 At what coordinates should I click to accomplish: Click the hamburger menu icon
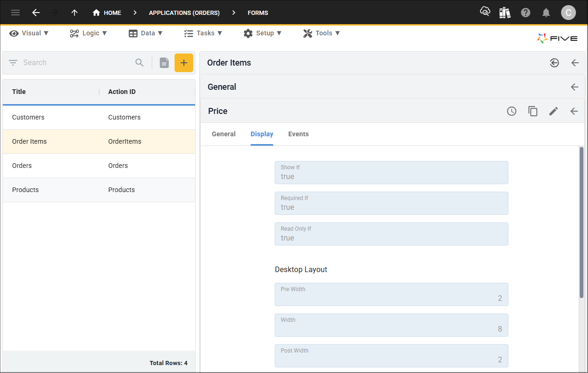pyautogui.click(x=15, y=13)
